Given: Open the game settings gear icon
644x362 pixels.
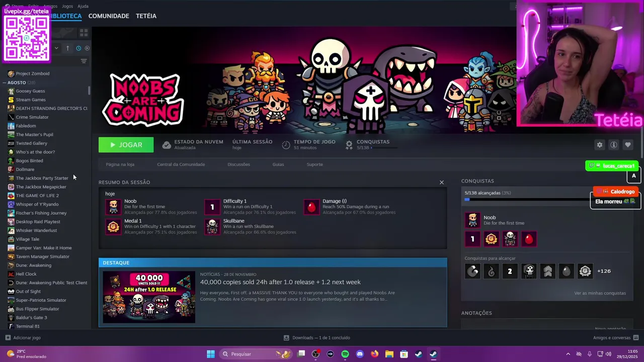Looking at the screenshot, I should click(x=599, y=145).
